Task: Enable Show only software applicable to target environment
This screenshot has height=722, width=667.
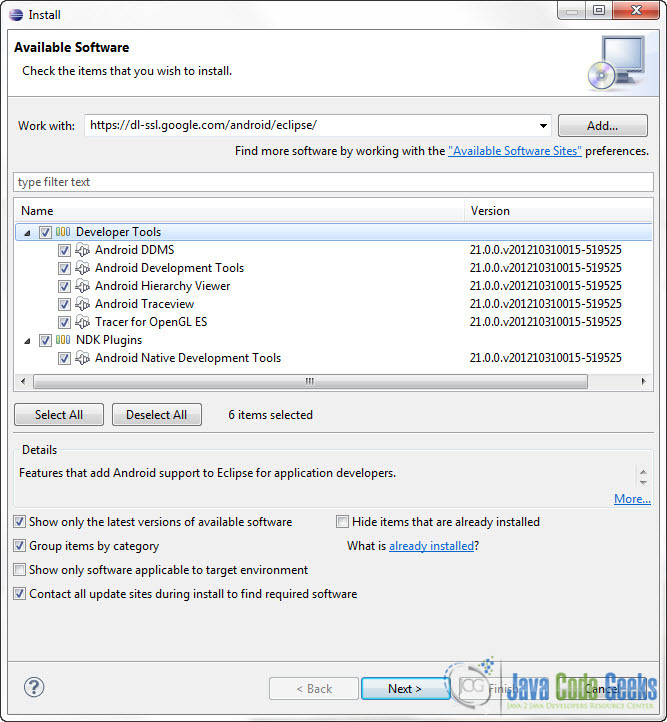Action: (19, 570)
